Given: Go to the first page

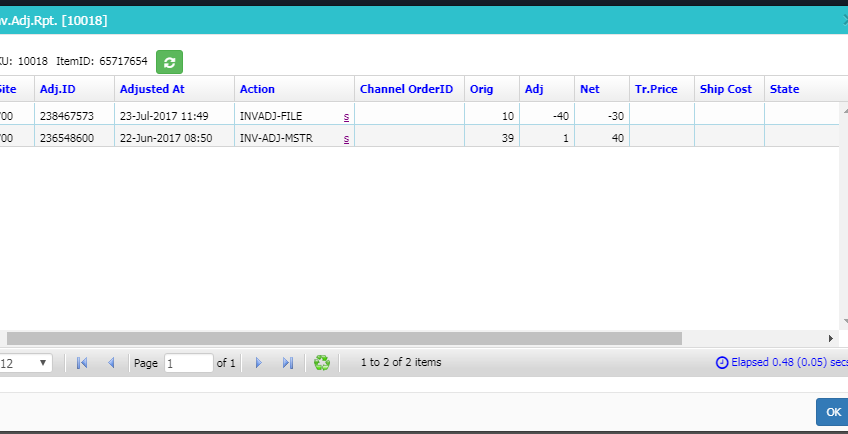Looking at the screenshot, I should 82,363.
